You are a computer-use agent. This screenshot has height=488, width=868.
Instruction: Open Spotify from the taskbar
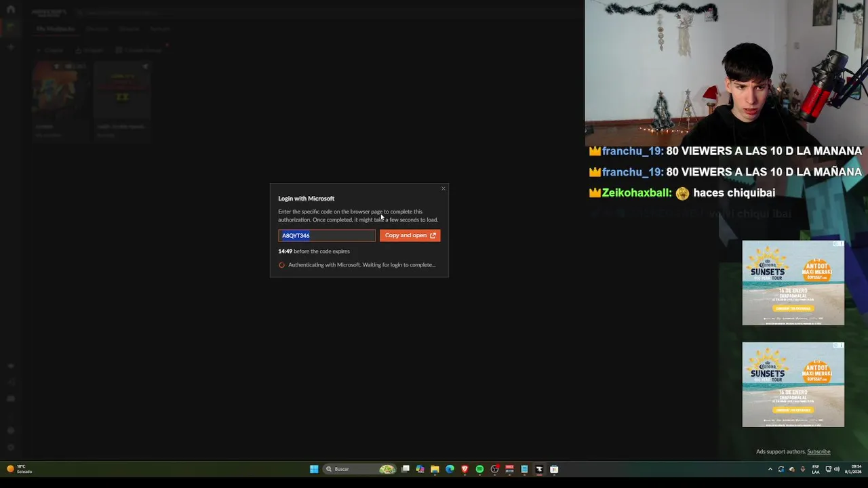pyautogui.click(x=479, y=469)
